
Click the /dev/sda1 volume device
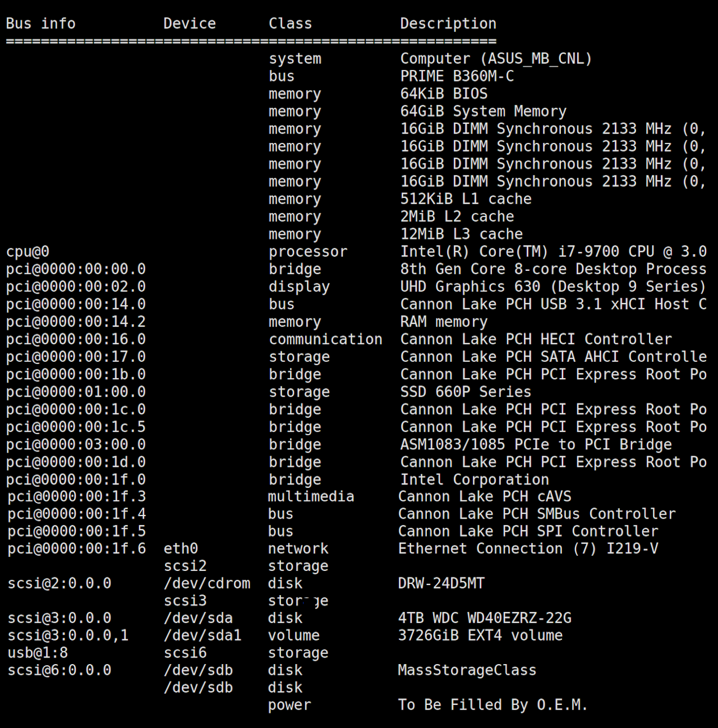click(x=202, y=635)
